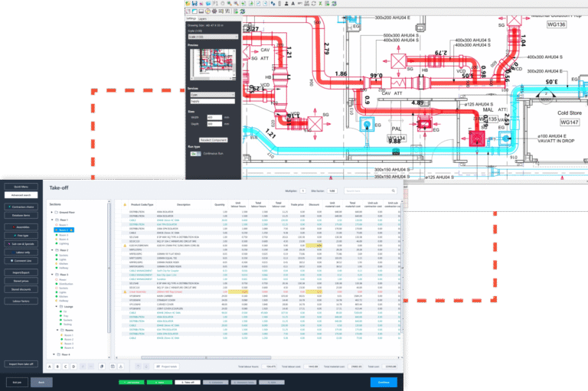Viewport: 588px width, 391px height.
Task: Click the horizontal scrollbar under the take-off table
Action: pyautogui.click(x=206, y=357)
